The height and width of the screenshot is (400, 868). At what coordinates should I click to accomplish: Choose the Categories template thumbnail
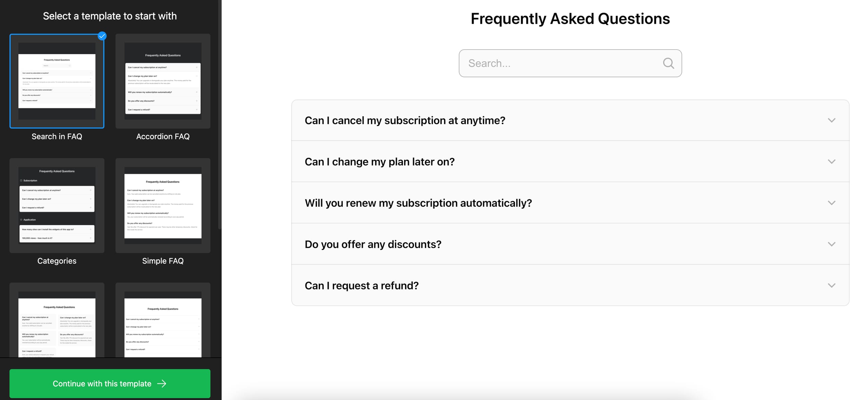[57, 205]
